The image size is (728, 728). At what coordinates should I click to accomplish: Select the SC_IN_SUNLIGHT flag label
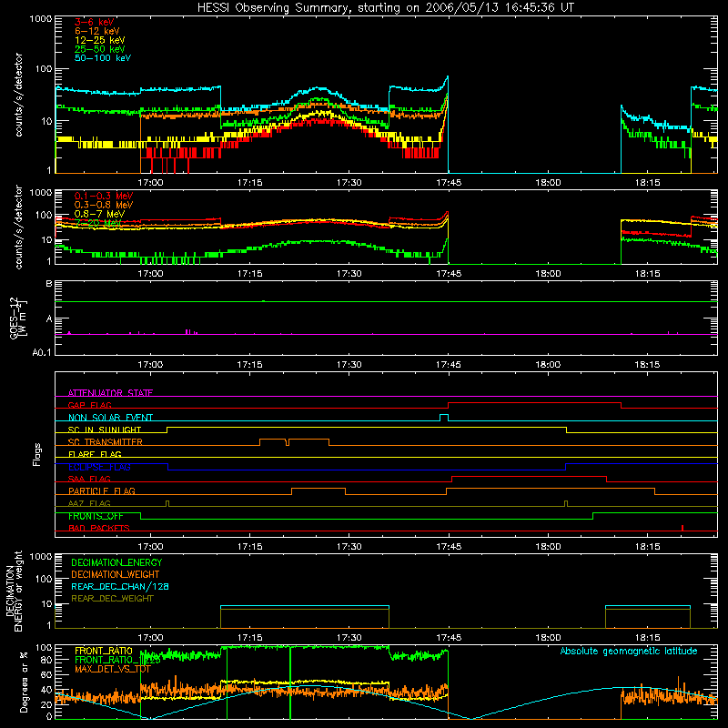pyautogui.click(x=105, y=430)
